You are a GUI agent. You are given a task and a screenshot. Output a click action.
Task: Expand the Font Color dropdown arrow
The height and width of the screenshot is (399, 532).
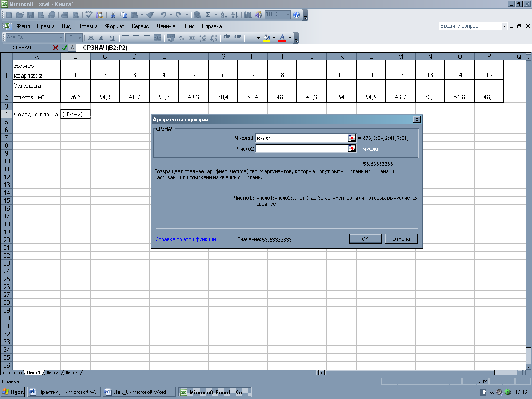click(290, 38)
